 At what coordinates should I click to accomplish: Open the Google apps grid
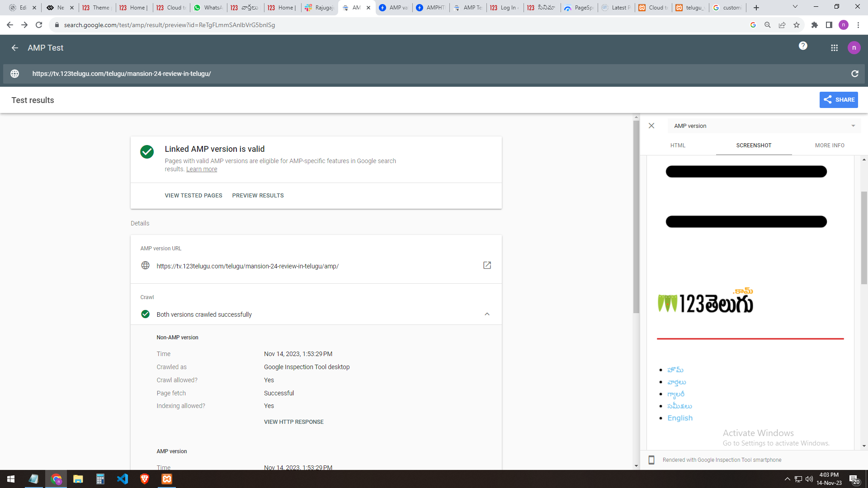coord(835,48)
